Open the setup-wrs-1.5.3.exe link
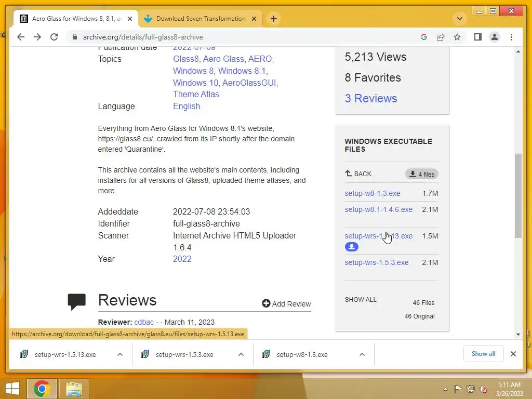The image size is (532, 399). pyautogui.click(x=376, y=262)
